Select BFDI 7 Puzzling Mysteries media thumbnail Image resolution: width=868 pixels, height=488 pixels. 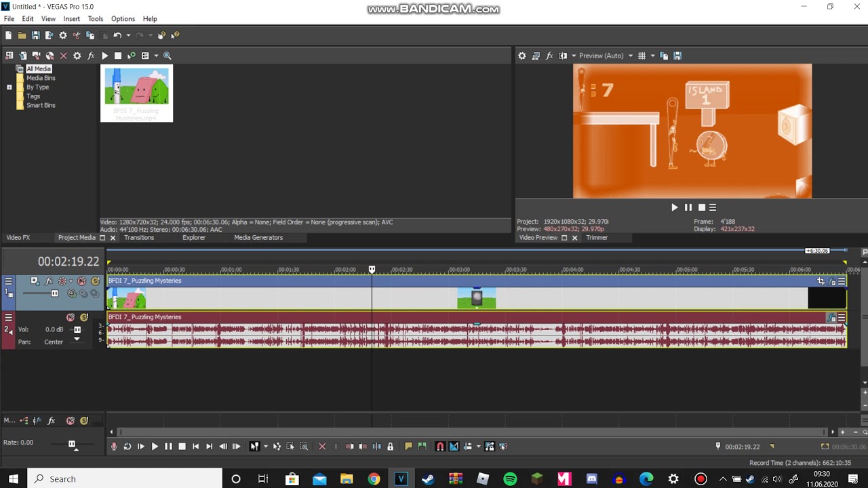click(136, 94)
